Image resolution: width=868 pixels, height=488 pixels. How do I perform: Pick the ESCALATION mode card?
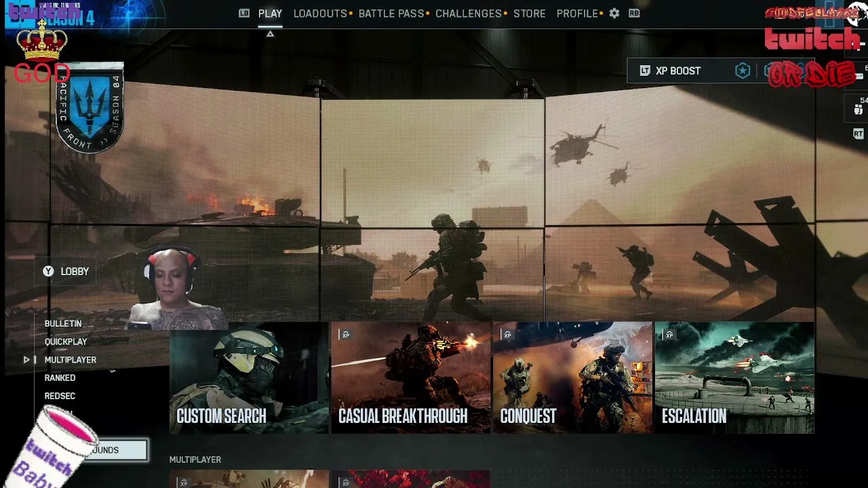pos(734,378)
